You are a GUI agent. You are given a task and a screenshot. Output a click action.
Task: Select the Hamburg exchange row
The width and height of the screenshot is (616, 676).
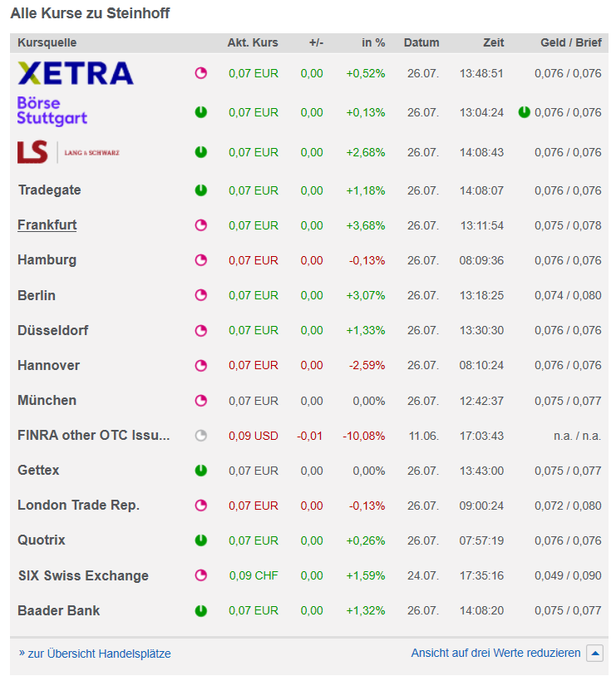click(47, 260)
